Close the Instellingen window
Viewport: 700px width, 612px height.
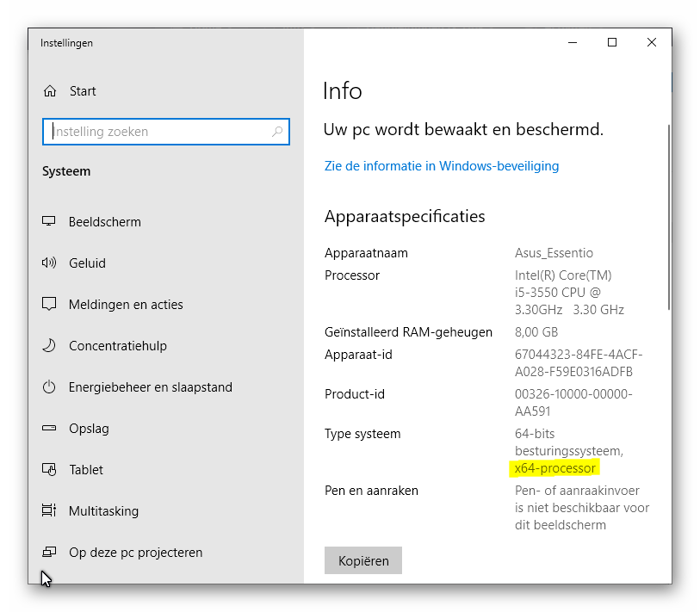pyautogui.click(x=652, y=42)
